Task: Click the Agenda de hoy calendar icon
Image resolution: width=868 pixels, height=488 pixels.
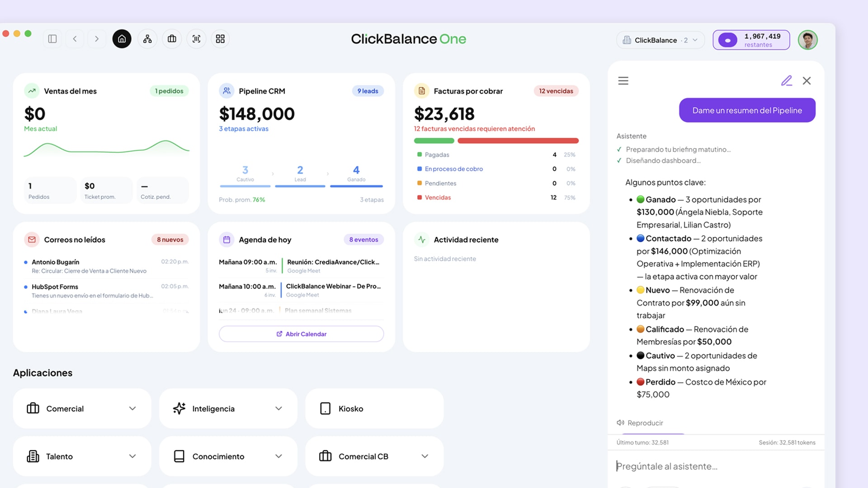Action: point(226,239)
